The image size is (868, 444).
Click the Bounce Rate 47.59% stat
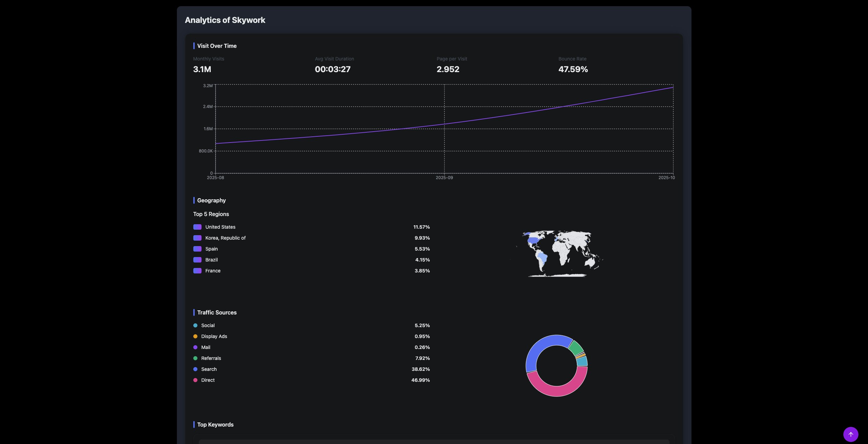pos(573,69)
